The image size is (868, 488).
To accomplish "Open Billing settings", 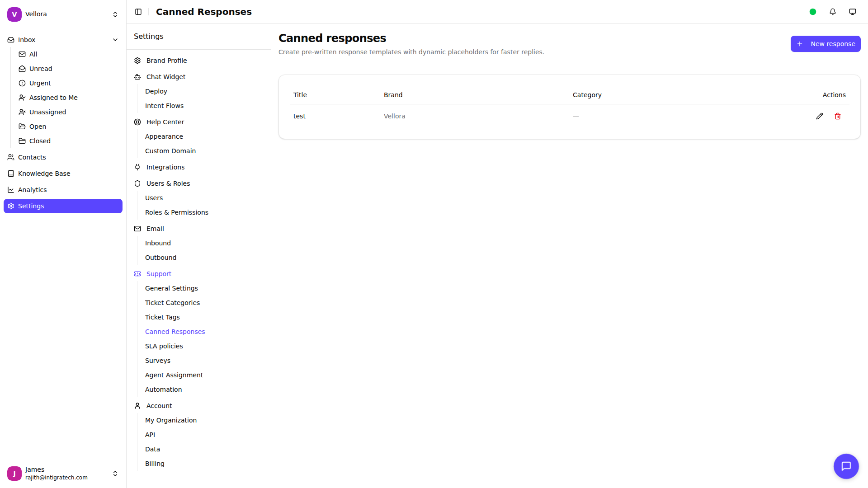I will [155, 464].
